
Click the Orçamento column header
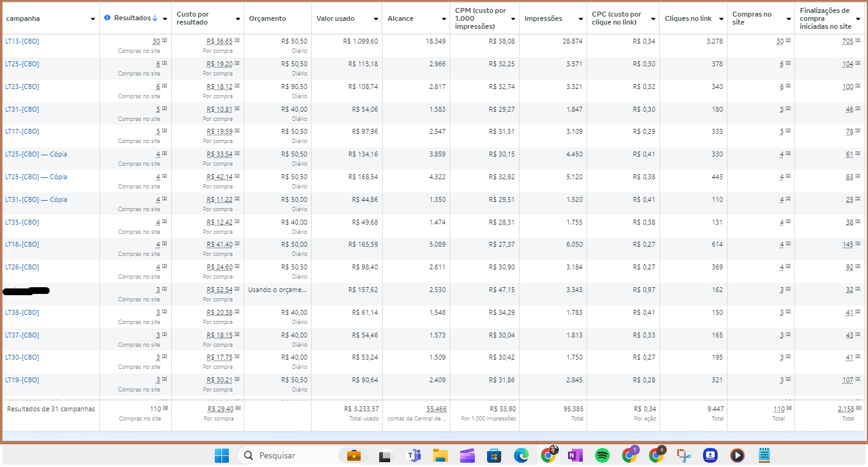(x=267, y=18)
